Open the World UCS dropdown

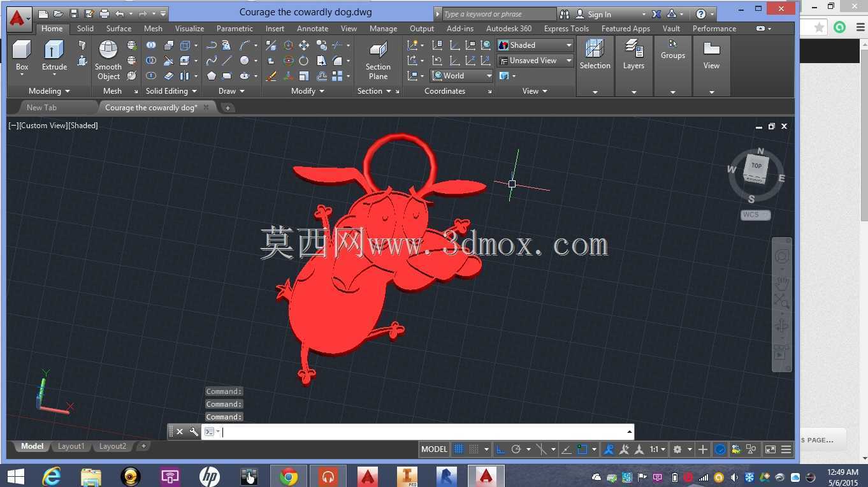(463, 76)
